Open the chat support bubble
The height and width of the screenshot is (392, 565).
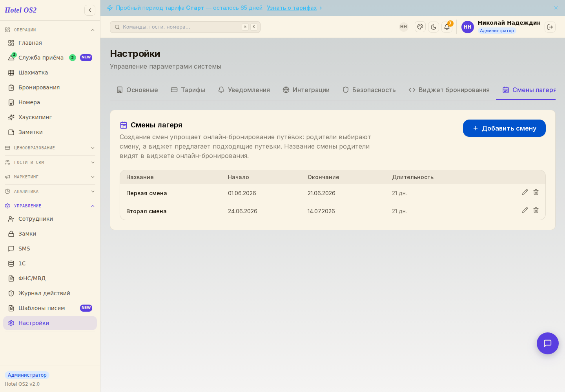tap(548, 343)
